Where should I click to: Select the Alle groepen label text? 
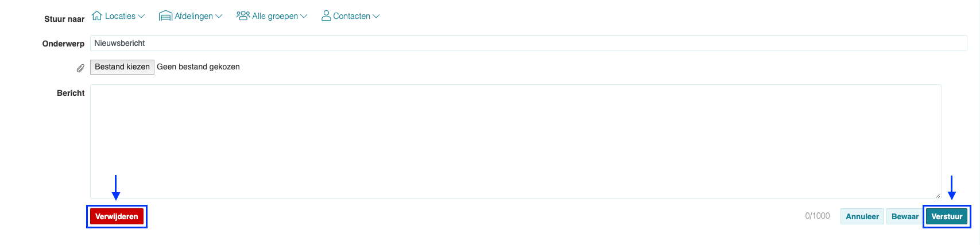tap(275, 16)
